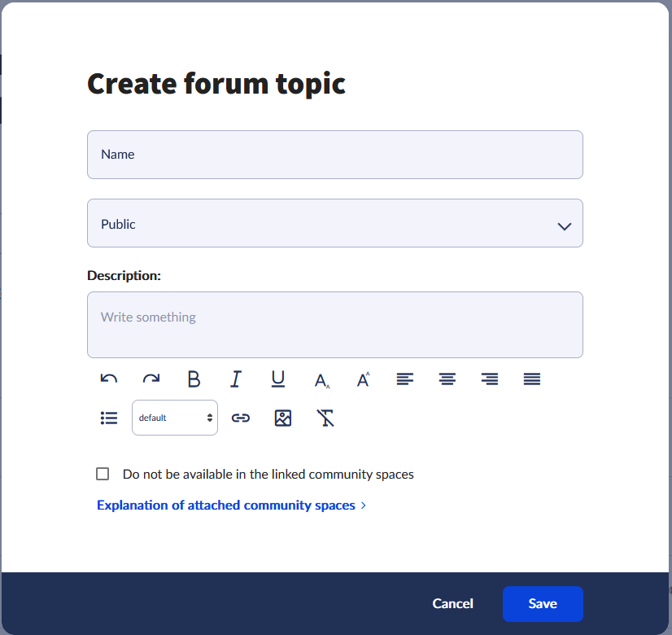Increase font size with large A icon
This screenshot has width=672, height=635.
[363, 379]
